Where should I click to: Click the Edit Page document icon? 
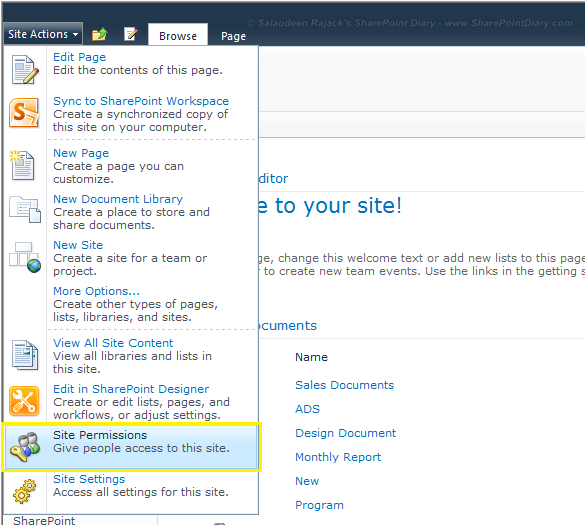25,69
